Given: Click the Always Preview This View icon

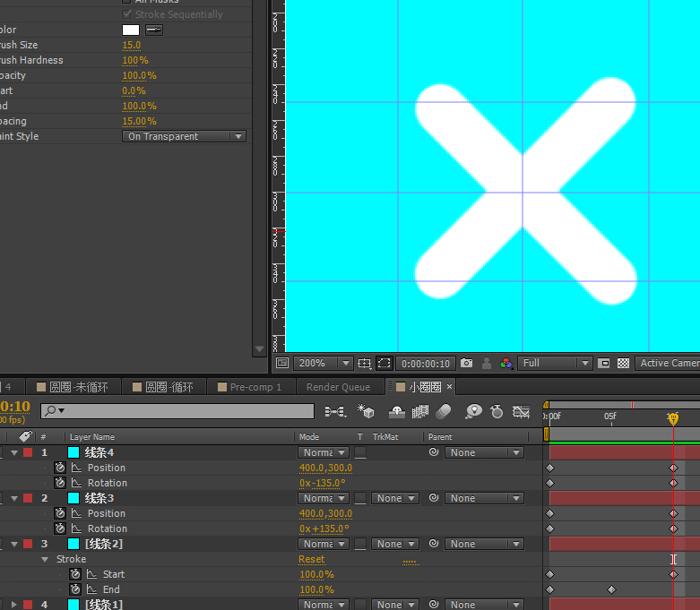Looking at the screenshot, I should [x=282, y=363].
